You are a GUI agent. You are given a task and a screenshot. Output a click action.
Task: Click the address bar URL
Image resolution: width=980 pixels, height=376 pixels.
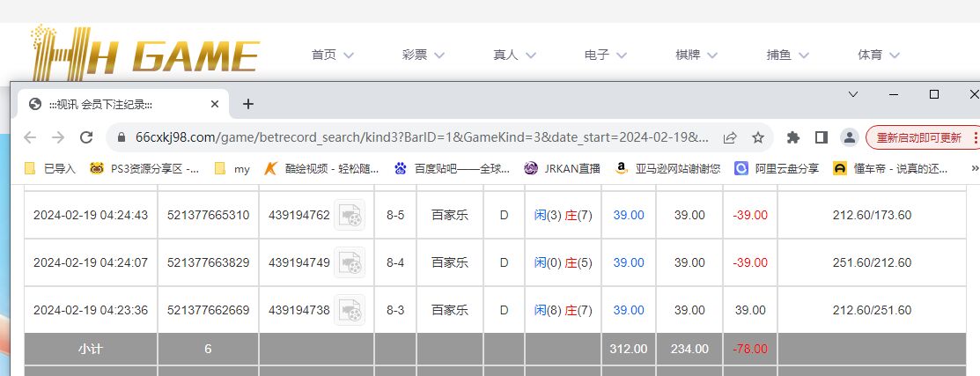[x=422, y=137]
